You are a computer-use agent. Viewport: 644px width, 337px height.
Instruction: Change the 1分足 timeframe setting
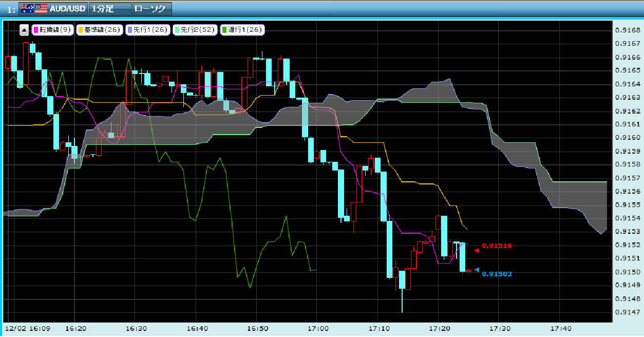(109, 9)
